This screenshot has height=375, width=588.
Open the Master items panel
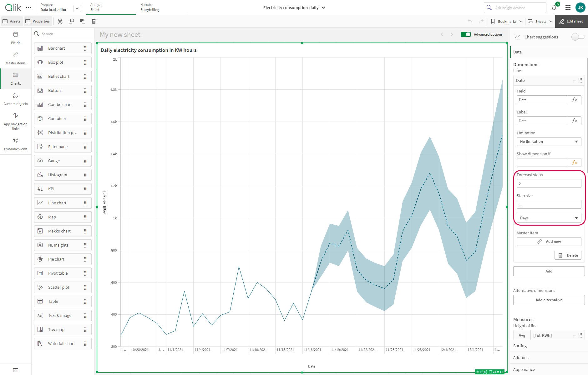click(x=16, y=58)
